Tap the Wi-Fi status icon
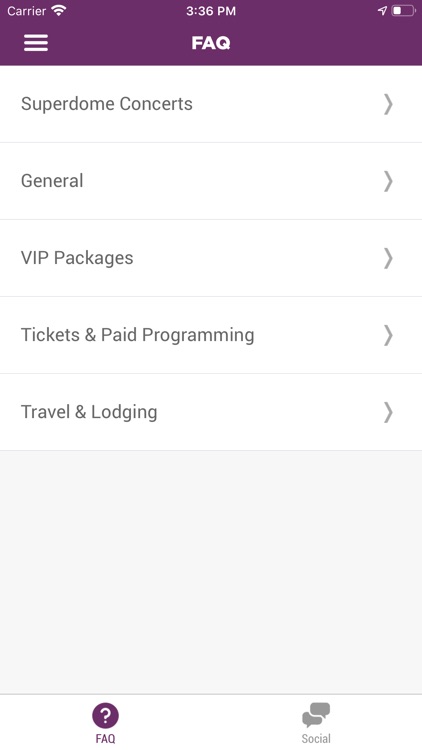 click(59, 11)
